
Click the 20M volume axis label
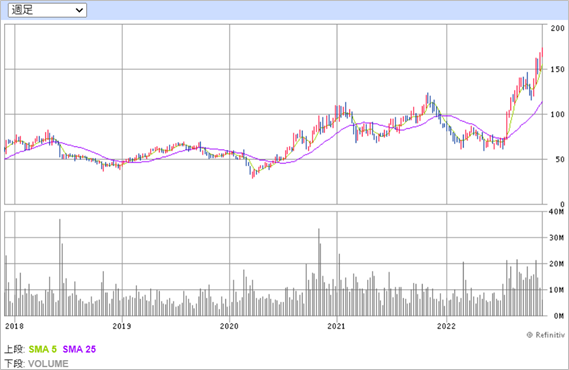(557, 264)
